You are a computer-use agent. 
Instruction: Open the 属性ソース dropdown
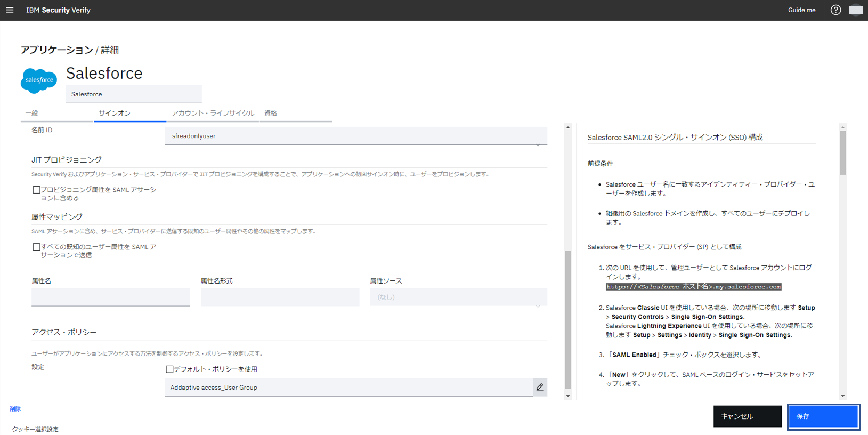click(x=459, y=297)
